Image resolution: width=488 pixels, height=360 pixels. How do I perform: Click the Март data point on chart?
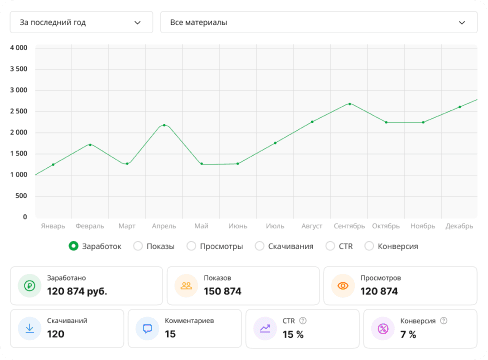(x=127, y=164)
